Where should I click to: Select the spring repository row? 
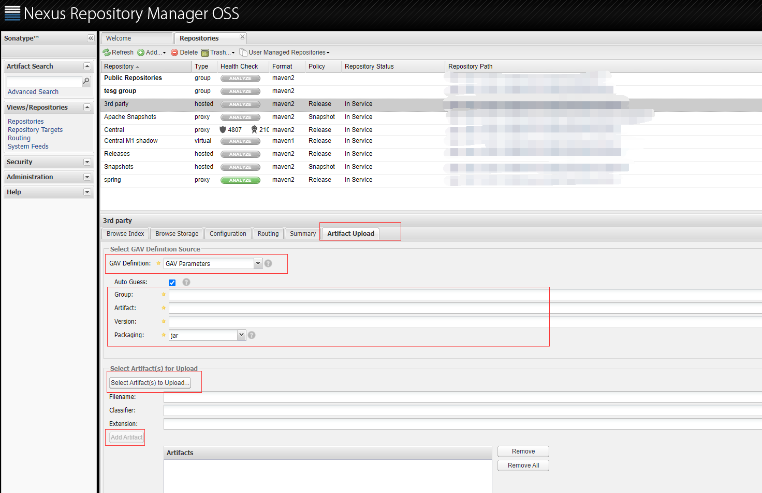pos(431,180)
